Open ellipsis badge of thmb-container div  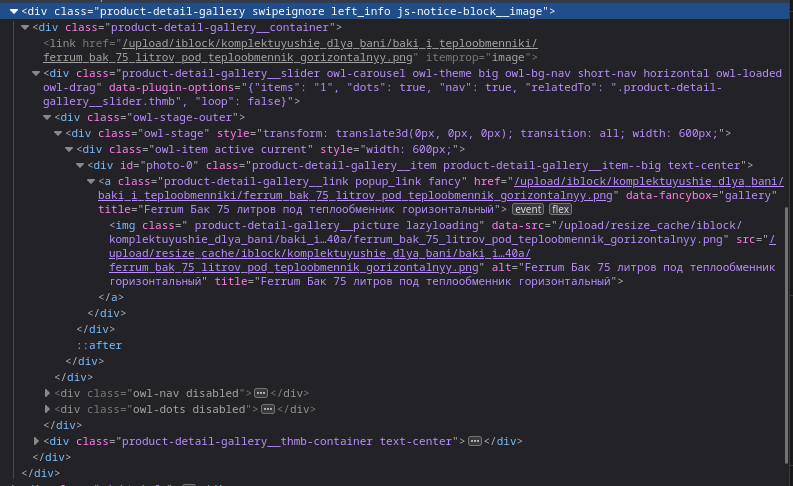point(474,441)
